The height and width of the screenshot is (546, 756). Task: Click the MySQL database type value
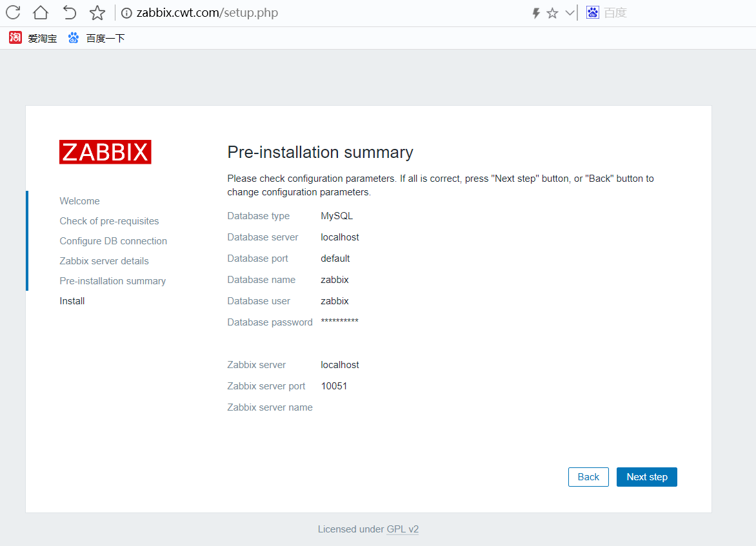[x=337, y=216]
